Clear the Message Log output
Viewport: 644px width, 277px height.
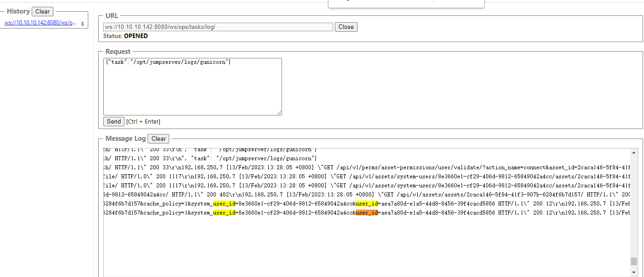coord(158,138)
